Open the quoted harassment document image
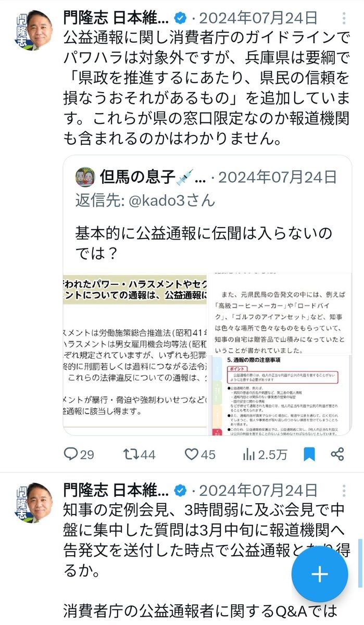 (x=135, y=355)
